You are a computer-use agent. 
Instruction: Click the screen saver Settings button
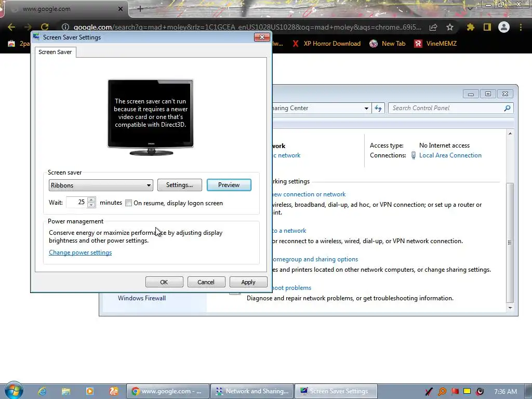[x=179, y=185]
